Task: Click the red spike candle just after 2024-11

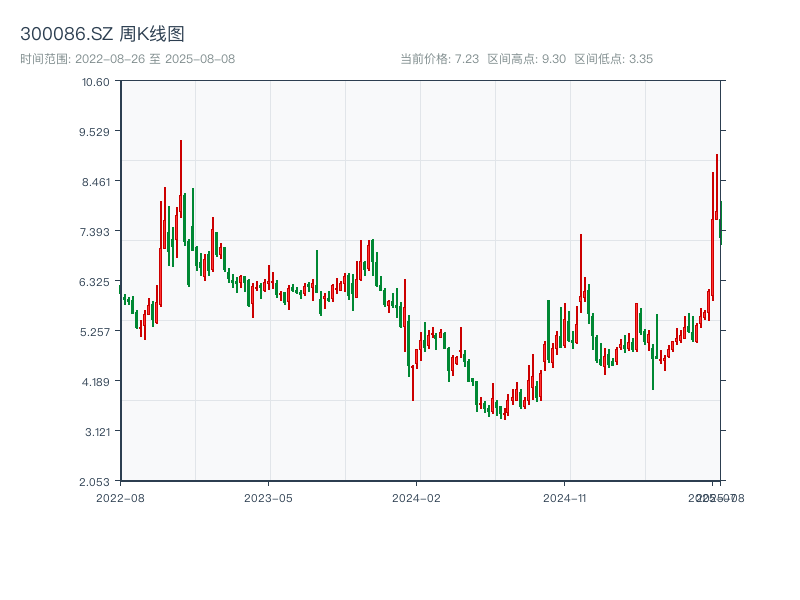Action: coord(581,273)
